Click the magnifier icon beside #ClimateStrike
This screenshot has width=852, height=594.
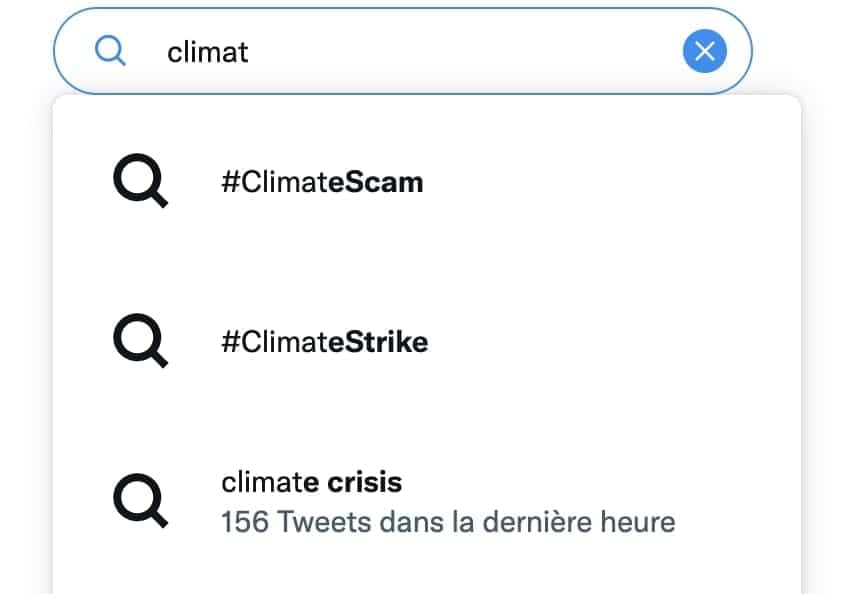pos(139,343)
